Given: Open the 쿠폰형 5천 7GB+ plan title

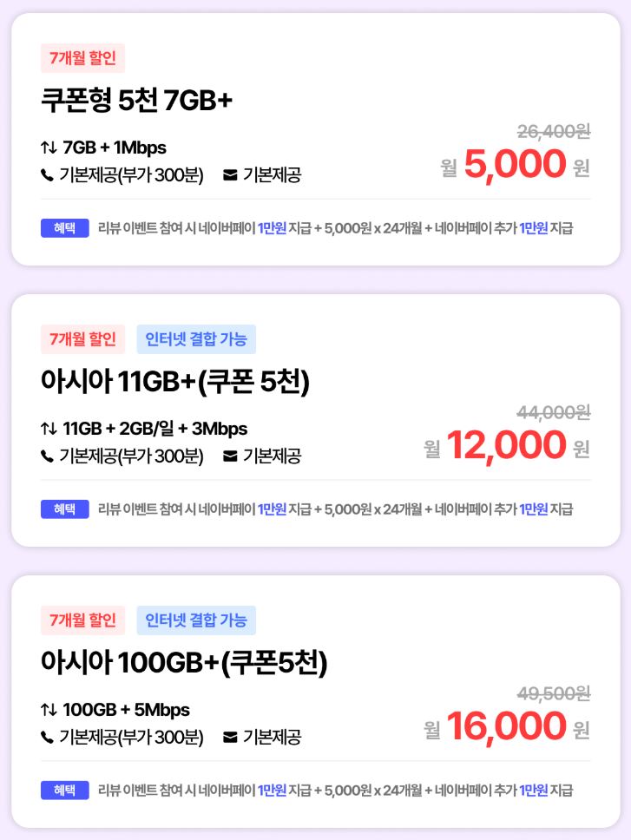Looking at the screenshot, I should coord(137,101).
